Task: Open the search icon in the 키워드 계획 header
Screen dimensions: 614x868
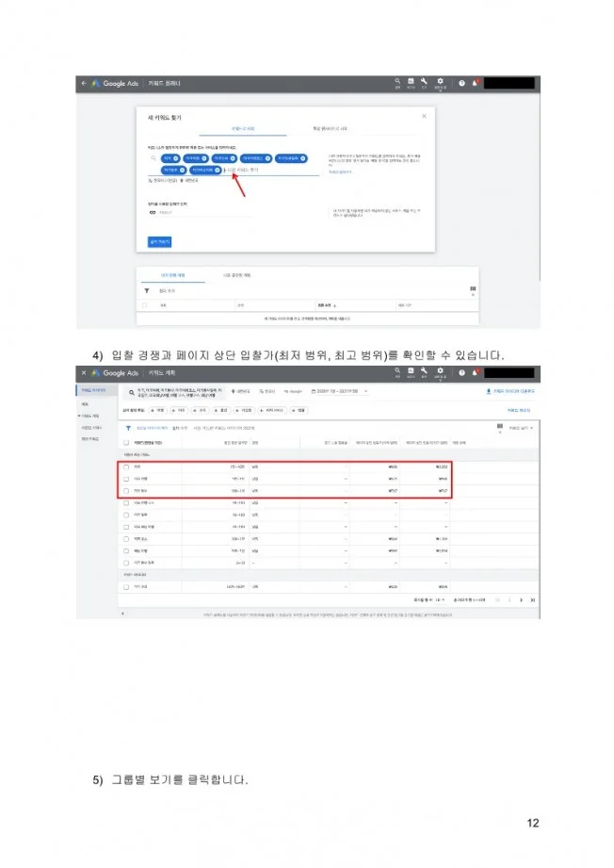Action: pyautogui.click(x=397, y=371)
